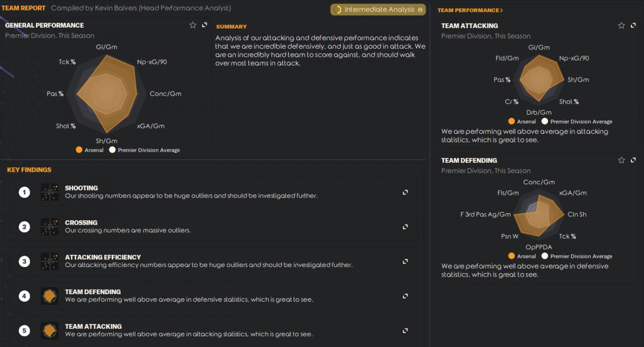Click Arsenal orange legend swatch in General Performance

pyautogui.click(x=79, y=150)
